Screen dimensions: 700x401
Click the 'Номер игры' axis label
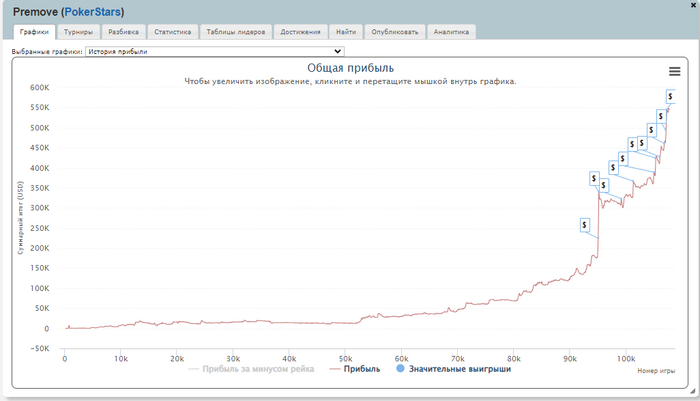tap(656, 371)
